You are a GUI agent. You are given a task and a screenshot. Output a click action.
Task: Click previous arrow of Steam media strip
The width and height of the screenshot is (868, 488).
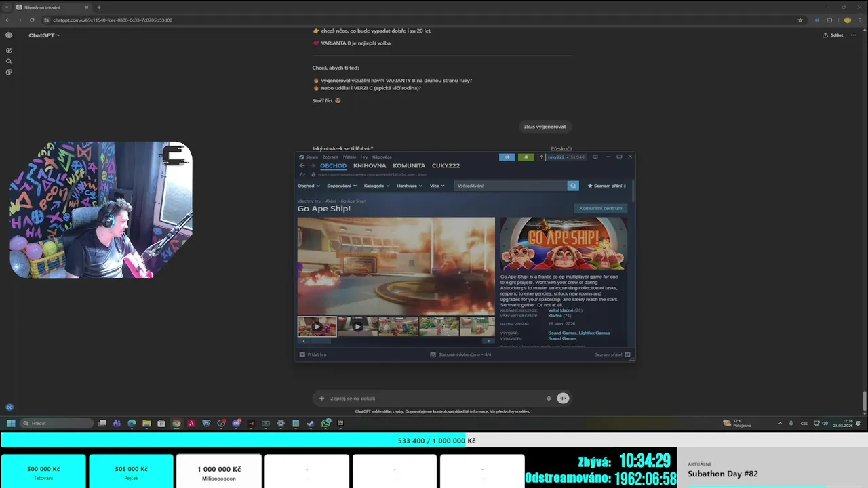pyautogui.click(x=304, y=341)
